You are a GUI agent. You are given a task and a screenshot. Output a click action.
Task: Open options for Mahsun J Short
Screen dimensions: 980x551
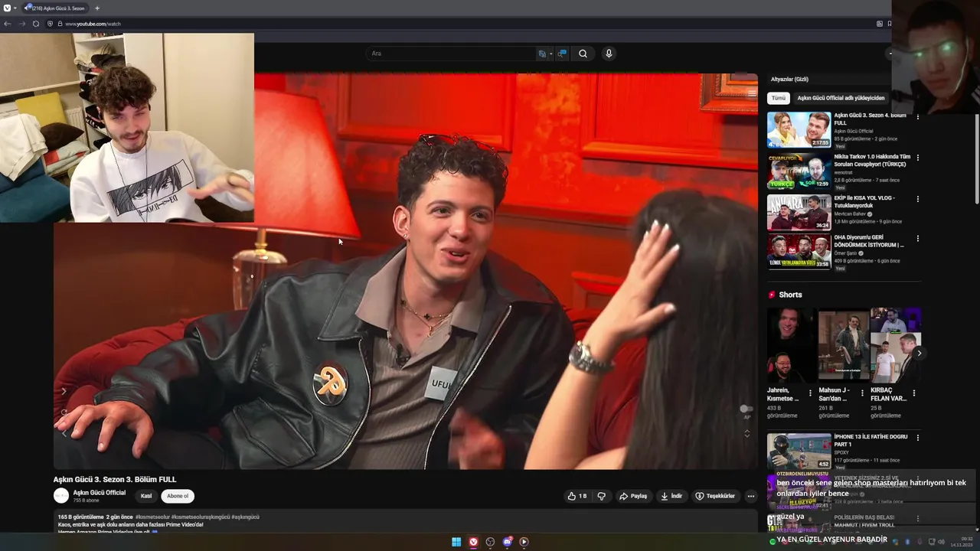tap(862, 393)
